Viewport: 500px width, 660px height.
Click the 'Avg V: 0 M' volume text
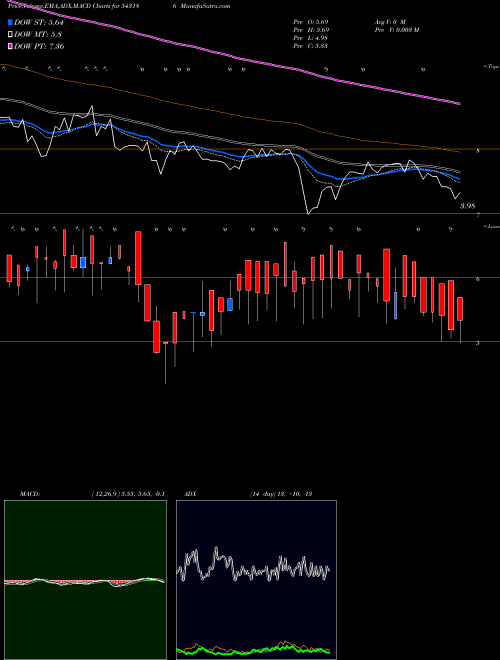tap(389, 22)
